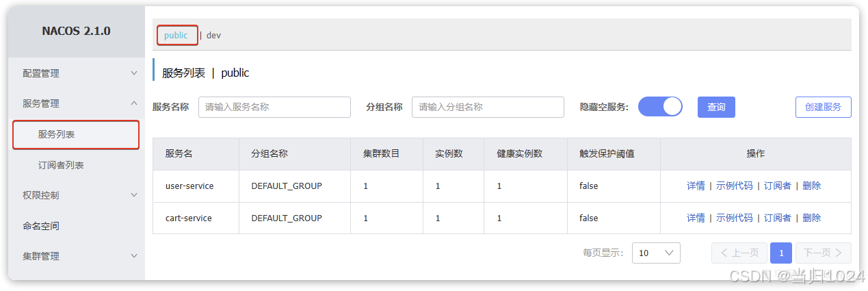Click DEFAULT_GROUP in the user-service row
Image resolution: width=868 pixels, height=291 pixels.
tap(287, 186)
